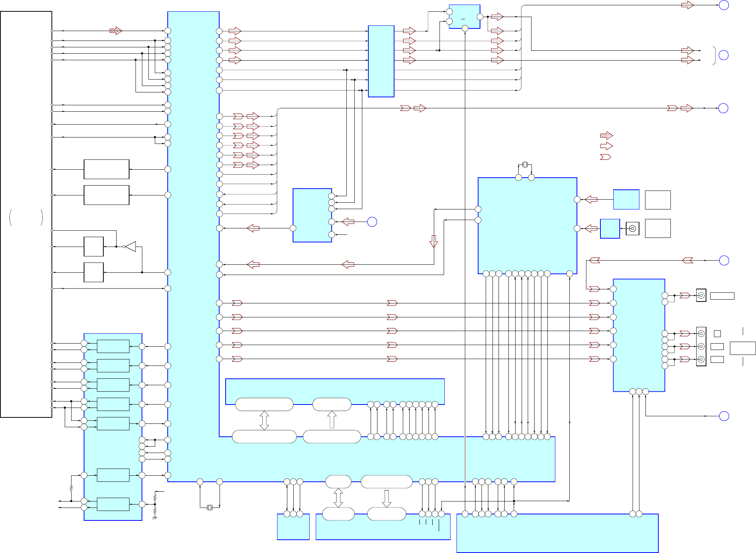
Task: Click the coaxial jack beside the small blue square
Action: pyautogui.click(x=632, y=228)
